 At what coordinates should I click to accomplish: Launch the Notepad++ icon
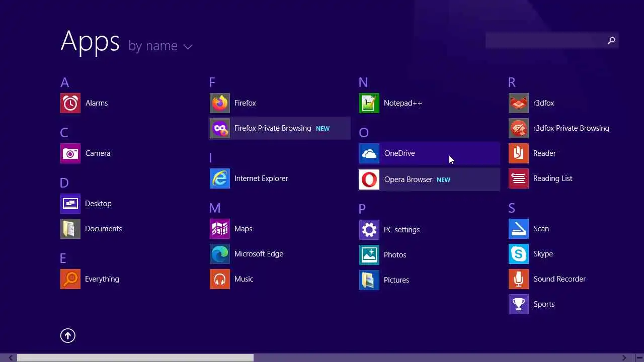[369, 103]
